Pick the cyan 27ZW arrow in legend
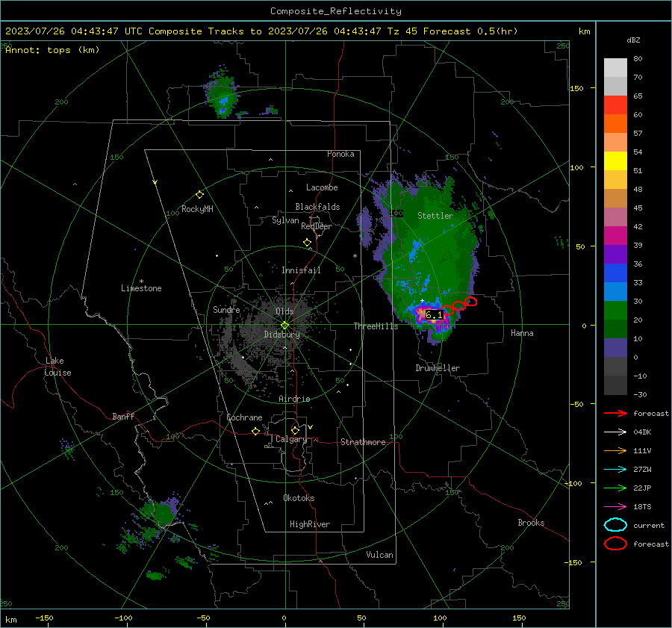Screen dimensions: 672x628 pos(615,470)
